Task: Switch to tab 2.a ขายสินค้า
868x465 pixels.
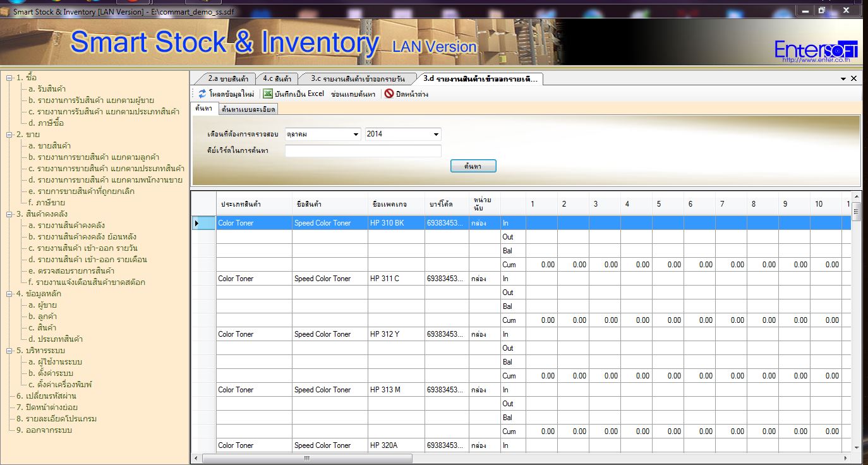Action: 228,79
